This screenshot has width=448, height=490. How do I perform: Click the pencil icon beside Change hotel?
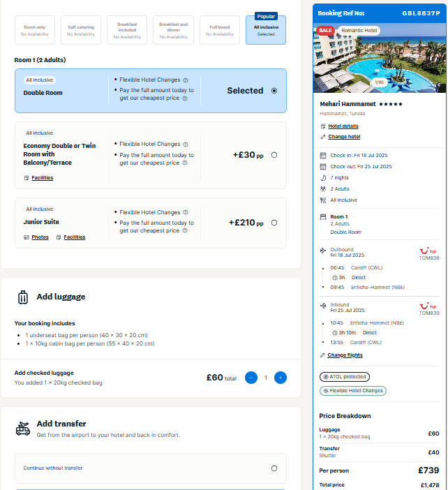pyautogui.click(x=323, y=137)
